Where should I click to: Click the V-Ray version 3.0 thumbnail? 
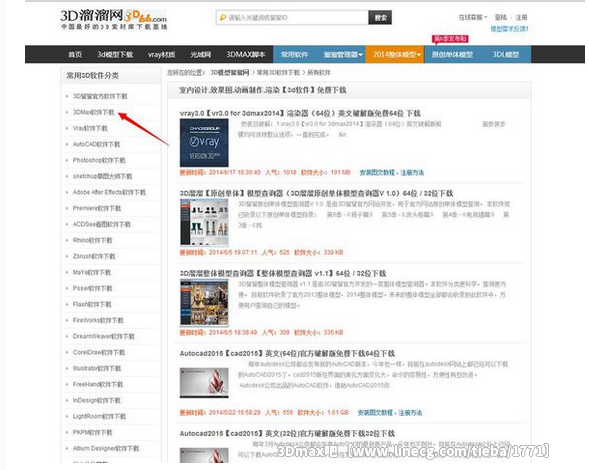coord(204,143)
